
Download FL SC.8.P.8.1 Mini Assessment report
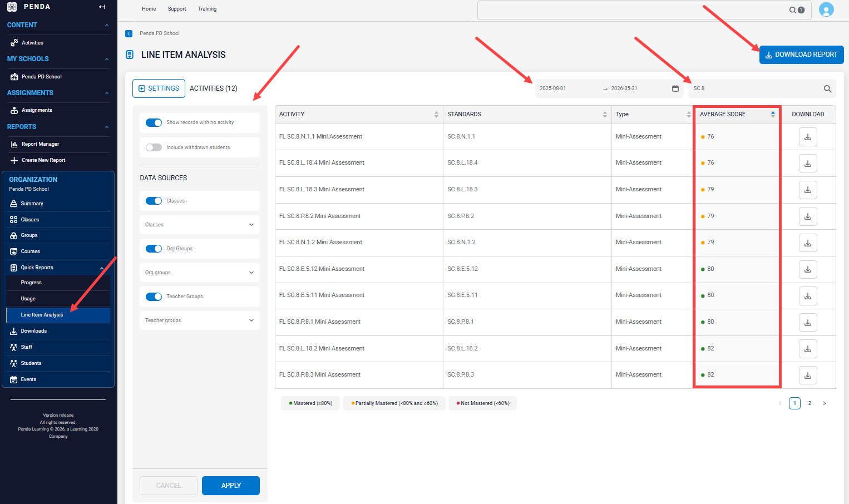tap(808, 323)
